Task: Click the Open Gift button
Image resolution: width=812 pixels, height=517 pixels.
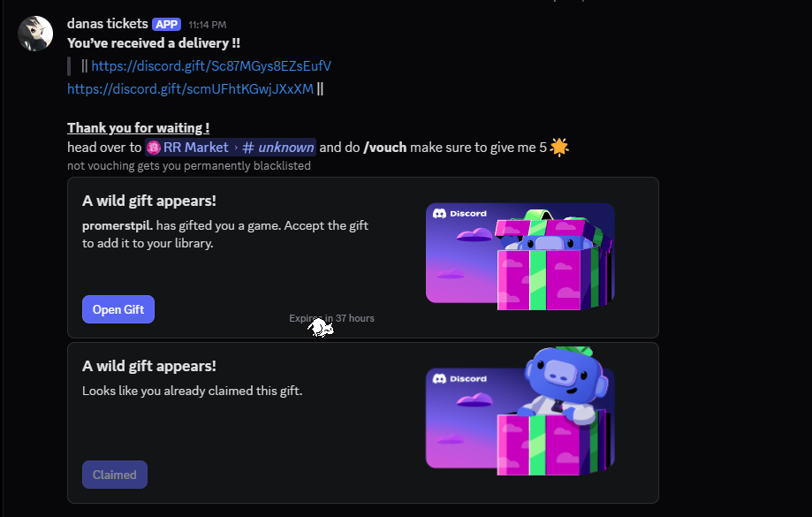Action: [x=118, y=309]
